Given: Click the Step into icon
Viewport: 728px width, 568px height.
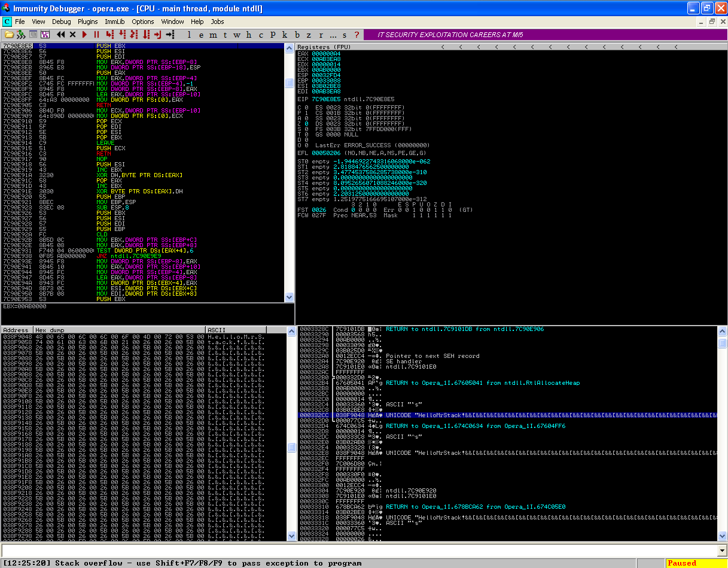Looking at the screenshot, I should tap(109, 35).
